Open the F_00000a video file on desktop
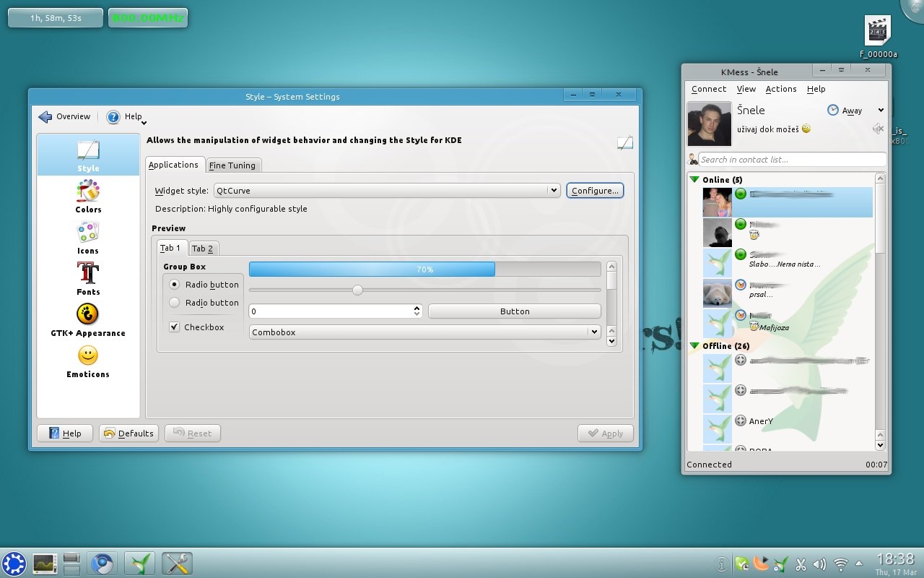This screenshot has height=578, width=924. point(878,37)
